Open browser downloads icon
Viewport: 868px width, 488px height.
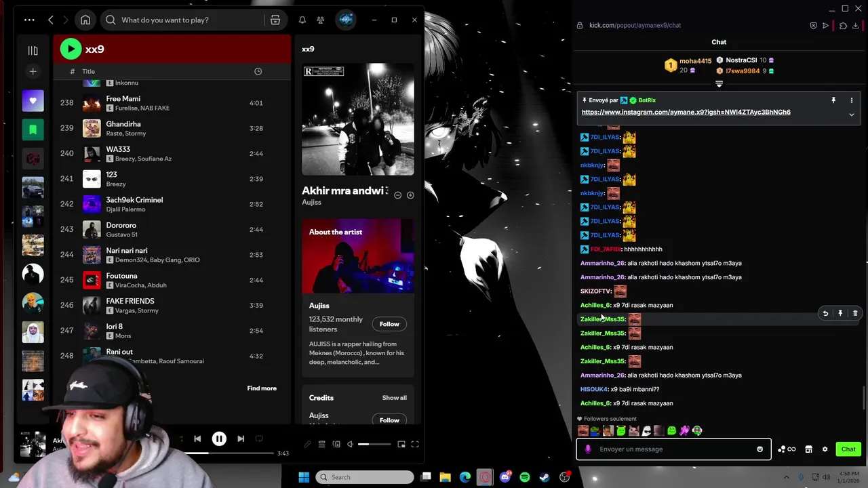click(856, 26)
